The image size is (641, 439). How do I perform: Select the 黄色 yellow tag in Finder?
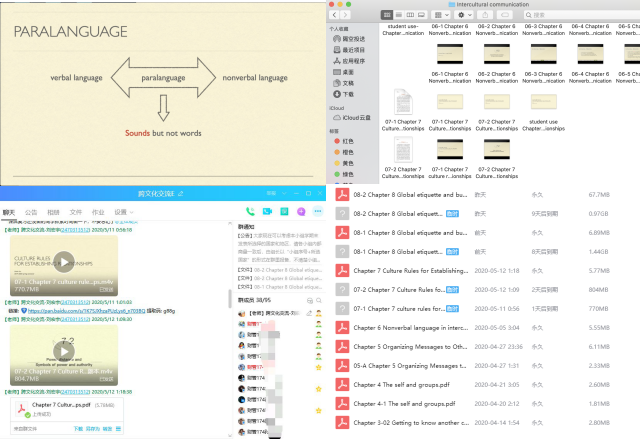pyautogui.click(x=343, y=163)
